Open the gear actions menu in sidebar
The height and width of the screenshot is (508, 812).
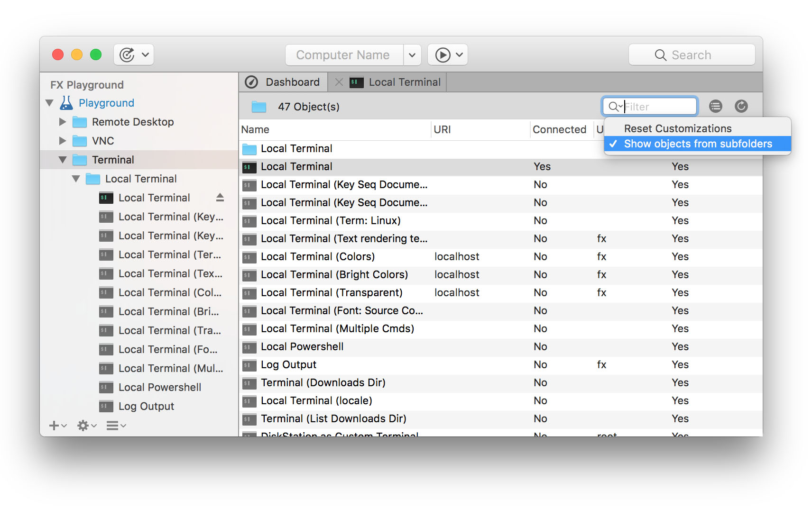click(x=83, y=426)
